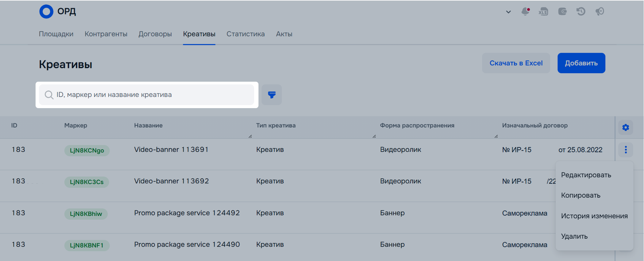Screen dimensions: 644x261
Task: Click Удалить in the context menu
Action: (574, 236)
